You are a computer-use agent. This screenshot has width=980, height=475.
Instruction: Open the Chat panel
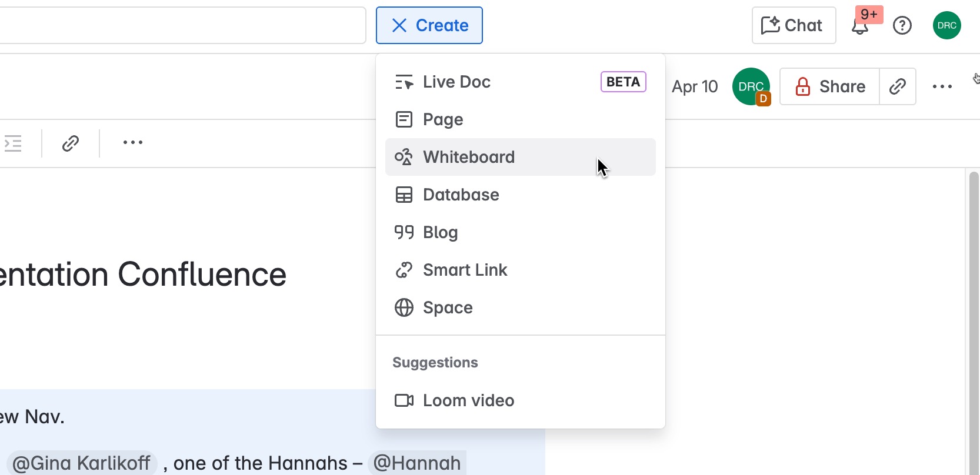(x=793, y=26)
